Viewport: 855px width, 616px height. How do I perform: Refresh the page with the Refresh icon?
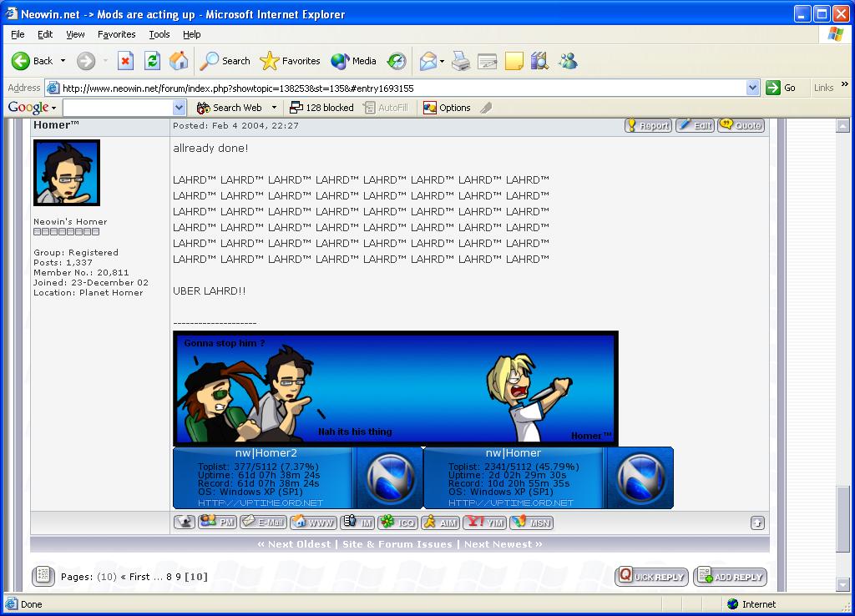click(x=152, y=61)
